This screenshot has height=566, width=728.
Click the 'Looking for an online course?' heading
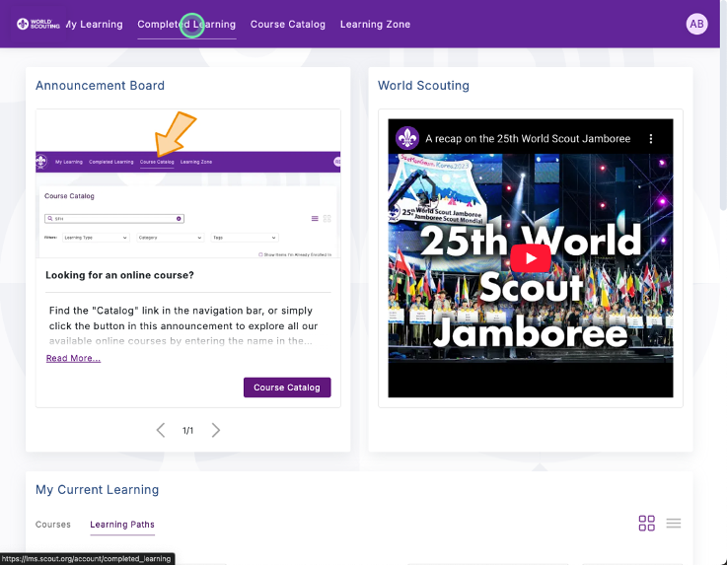(x=119, y=275)
